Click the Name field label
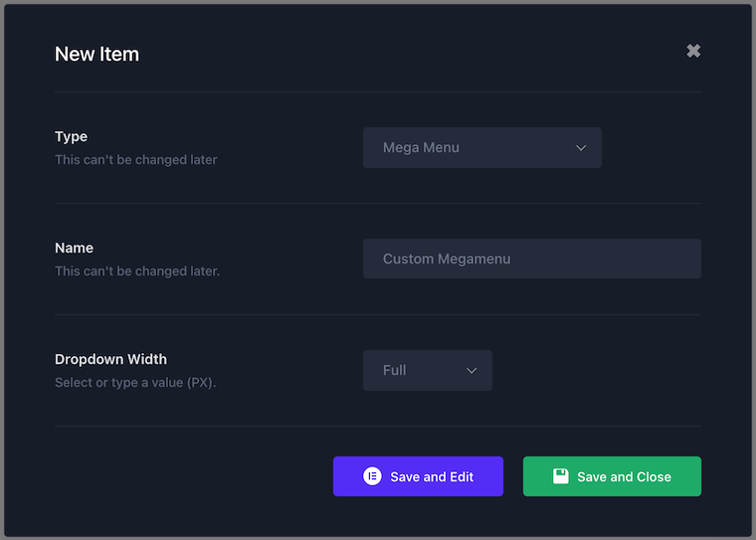The height and width of the screenshot is (540, 756). (74, 248)
